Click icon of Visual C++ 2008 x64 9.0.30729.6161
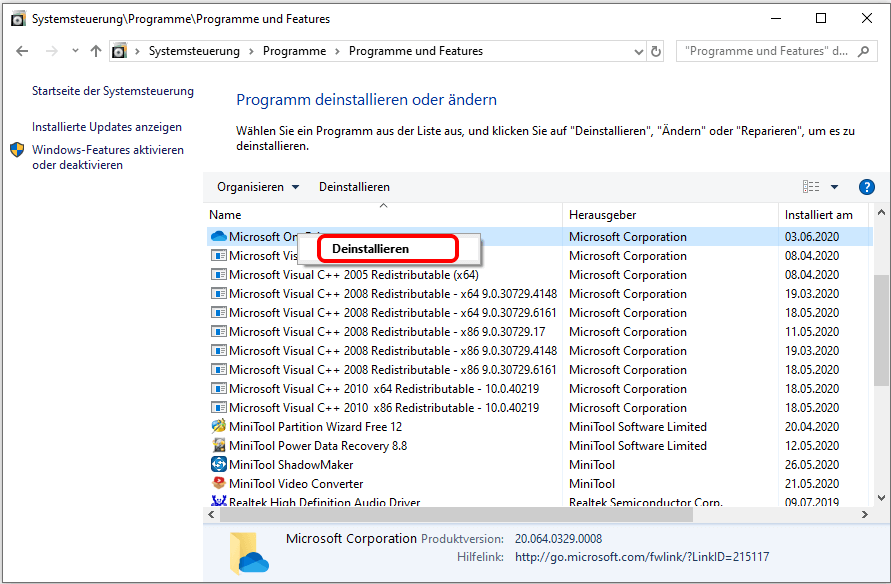This screenshot has width=891, height=584. (218, 312)
